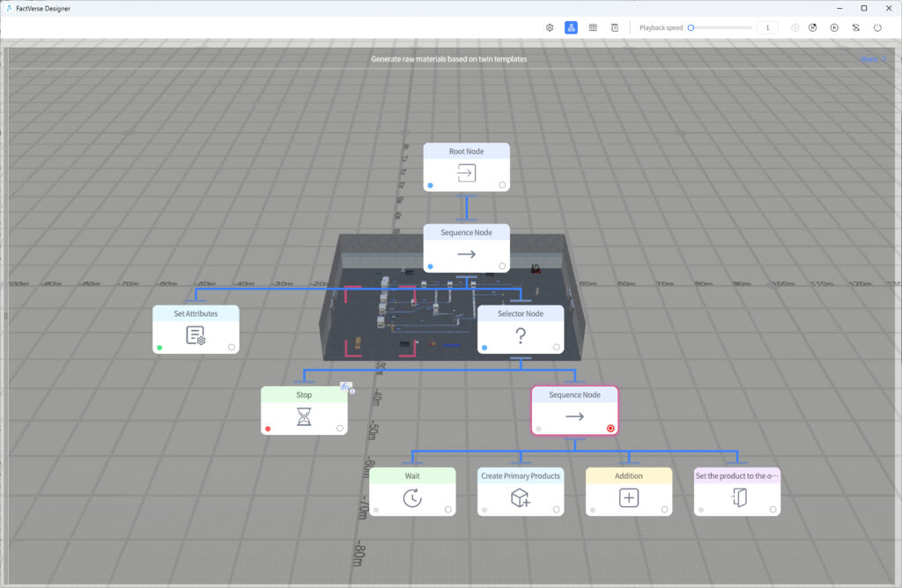Click the Set the product door icon

[x=738, y=497]
